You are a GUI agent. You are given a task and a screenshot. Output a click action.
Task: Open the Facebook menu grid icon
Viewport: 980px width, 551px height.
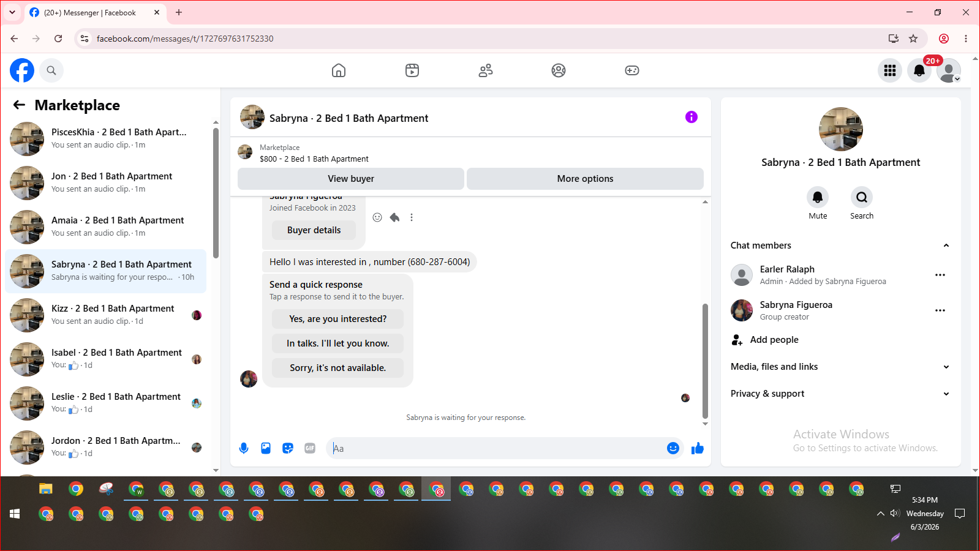pyautogui.click(x=890, y=70)
